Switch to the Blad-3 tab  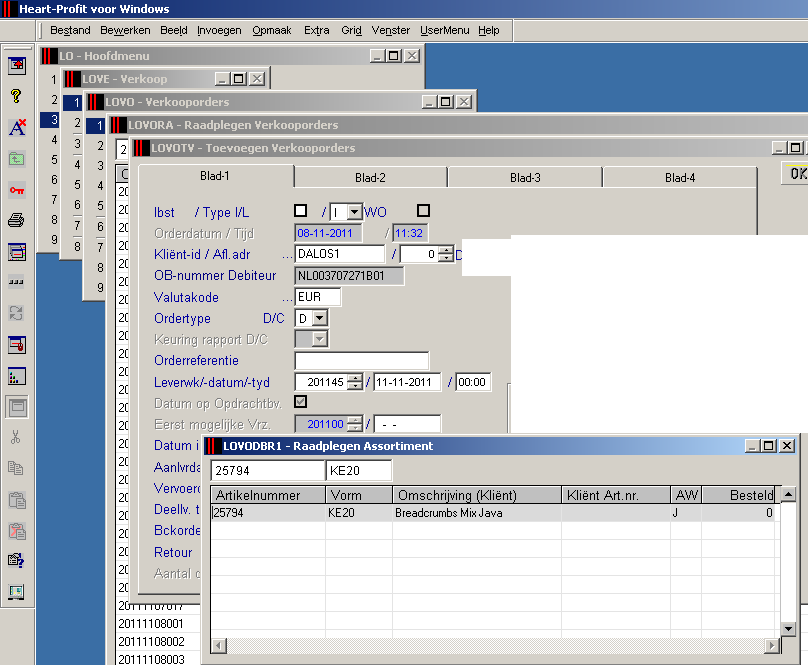click(525, 178)
